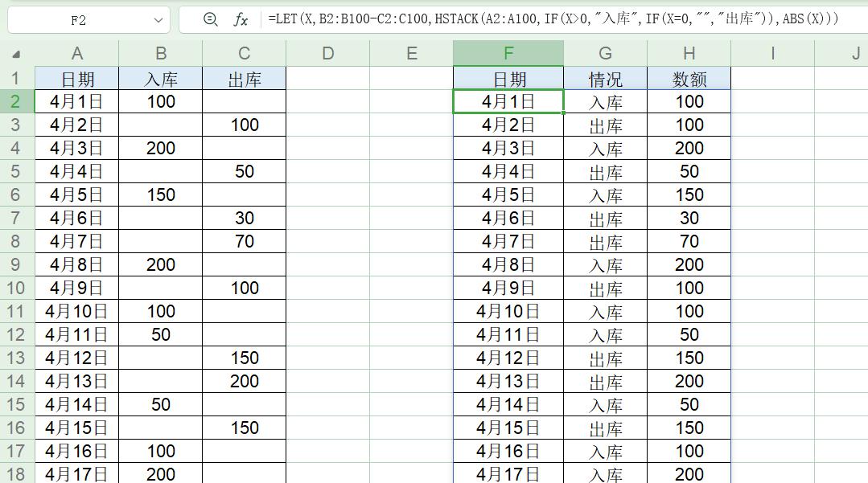Click the Name Box showing F2

pyautogui.click(x=79, y=20)
